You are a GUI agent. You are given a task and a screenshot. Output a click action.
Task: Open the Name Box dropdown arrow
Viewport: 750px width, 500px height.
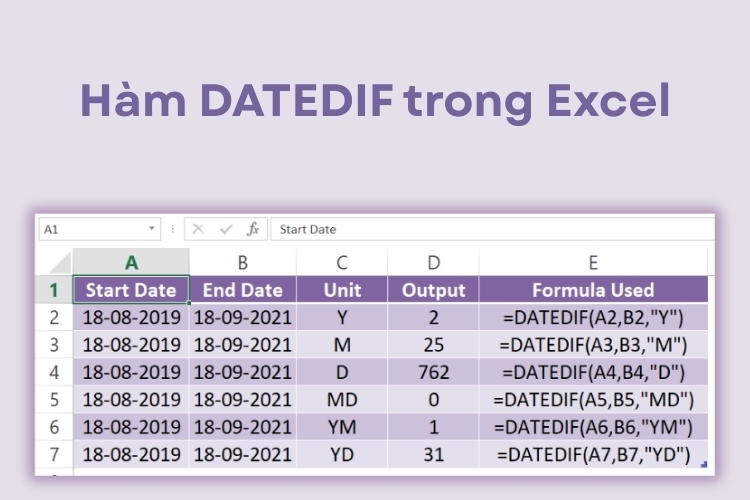[152, 228]
